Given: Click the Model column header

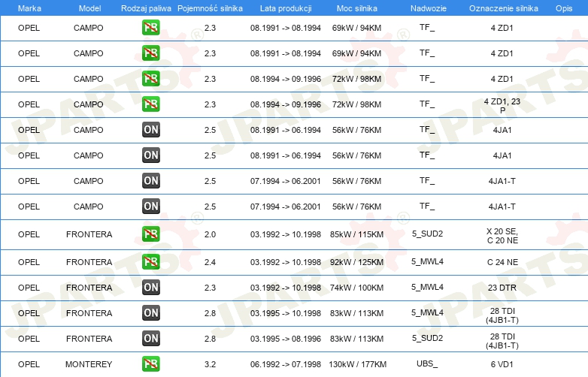Looking at the screenshot, I should (x=89, y=8).
